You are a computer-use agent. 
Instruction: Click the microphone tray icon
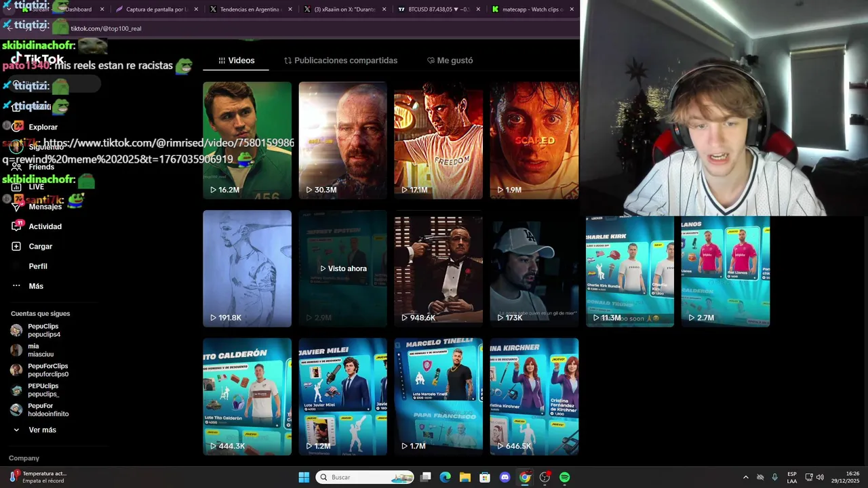click(x=774, y=477)
